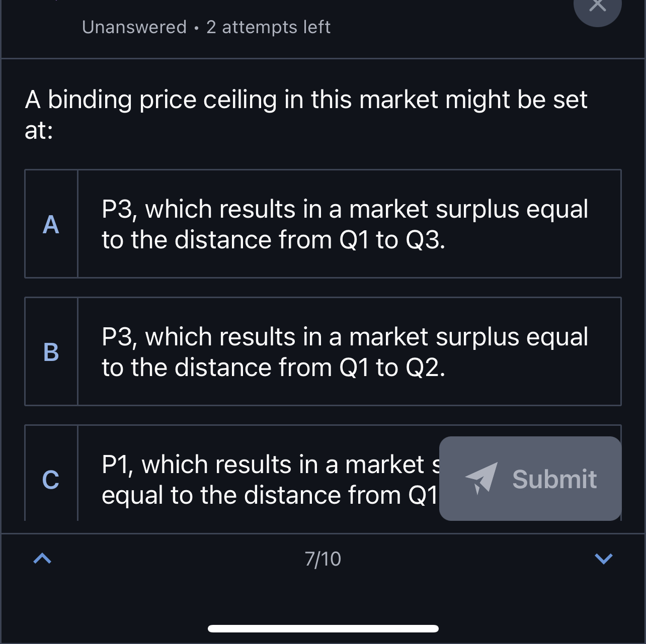Open question navigation via the 7/10 indicator
Viewport: 646px width, 644px height.
323,559
